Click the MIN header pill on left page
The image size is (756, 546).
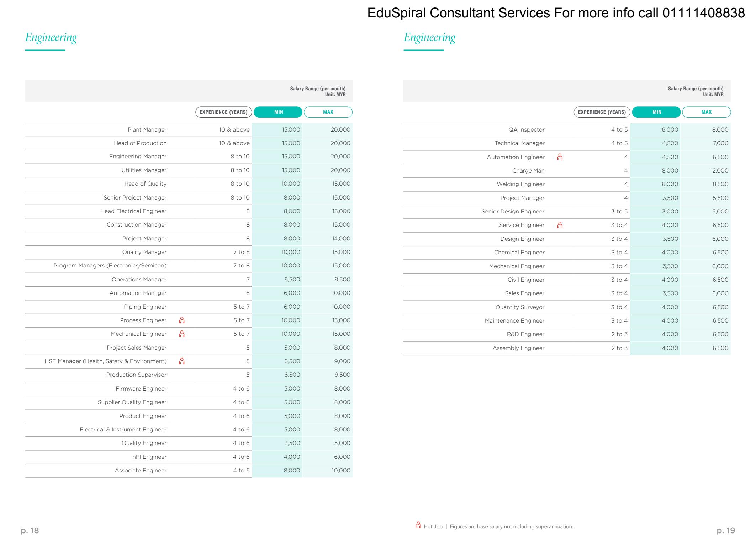click(278, 112)
